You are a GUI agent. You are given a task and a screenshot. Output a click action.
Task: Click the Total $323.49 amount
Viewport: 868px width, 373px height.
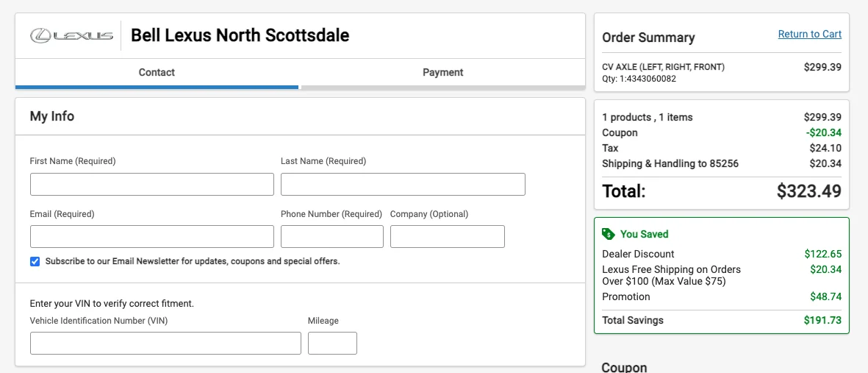[x=808, y=191]
